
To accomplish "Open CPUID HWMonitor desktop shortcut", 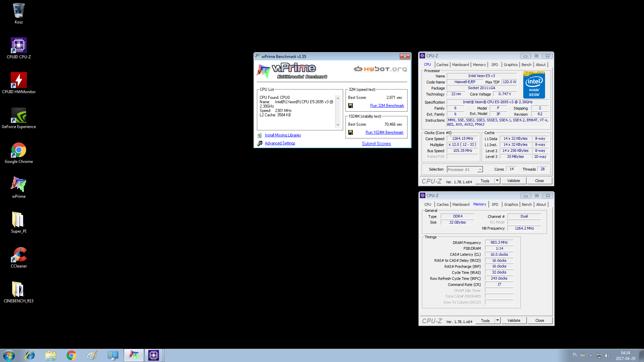I will click(19, 83).
